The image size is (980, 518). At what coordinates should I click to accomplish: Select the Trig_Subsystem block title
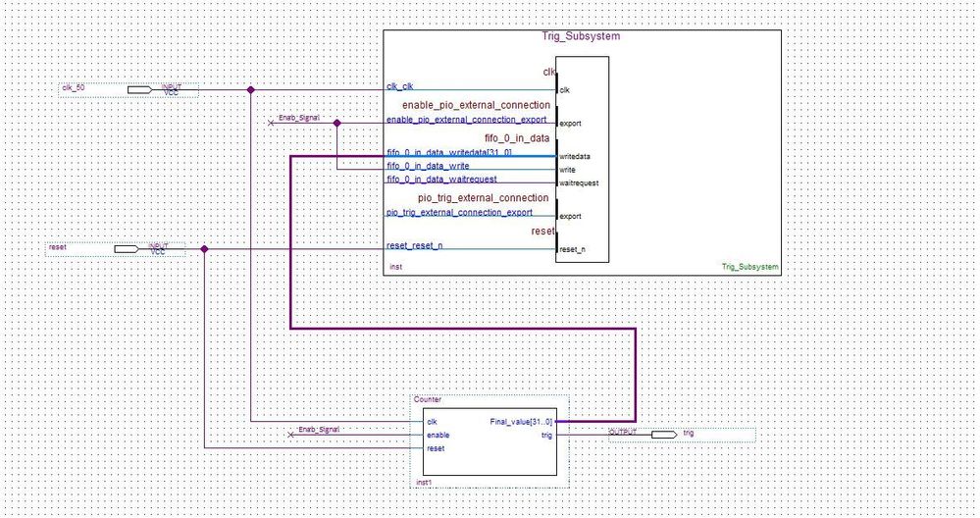(581, 36)
